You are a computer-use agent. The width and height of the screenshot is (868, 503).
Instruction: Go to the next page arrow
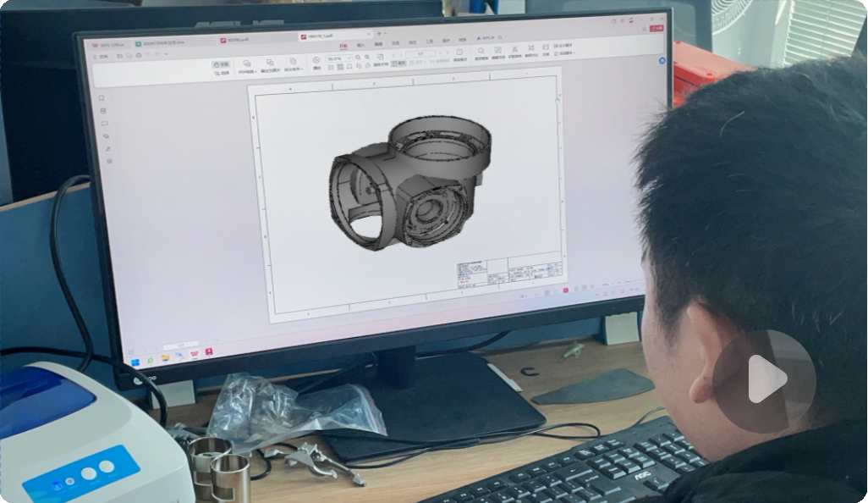point(440,53)
